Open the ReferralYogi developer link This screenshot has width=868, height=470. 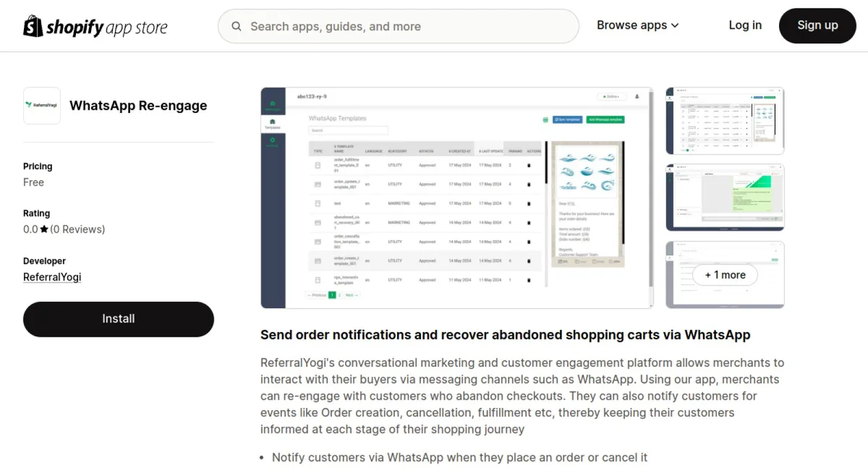click(x=52, y=277)
